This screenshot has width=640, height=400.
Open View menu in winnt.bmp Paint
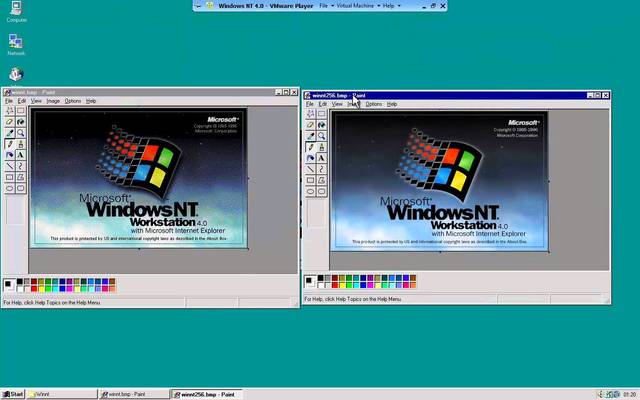(x=36, y=101)
